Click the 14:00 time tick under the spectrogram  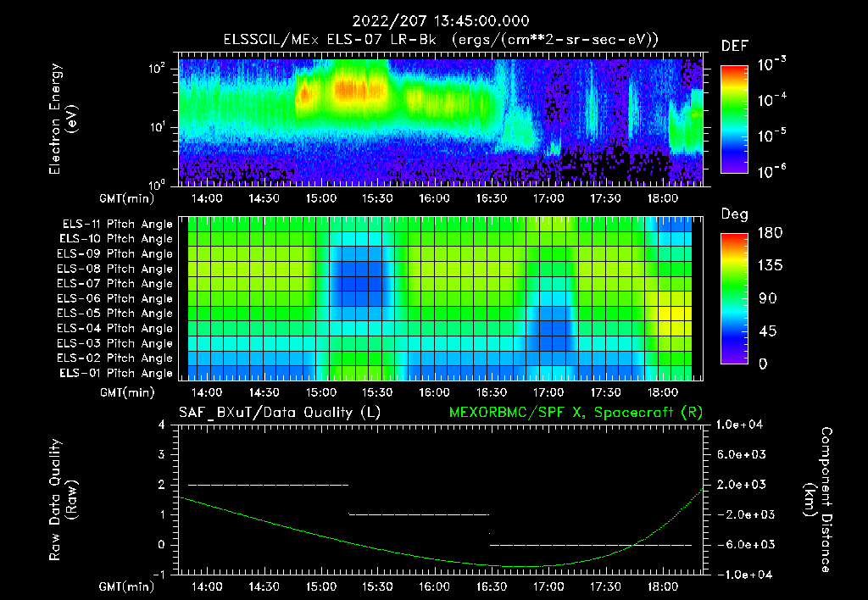(207, 198)
